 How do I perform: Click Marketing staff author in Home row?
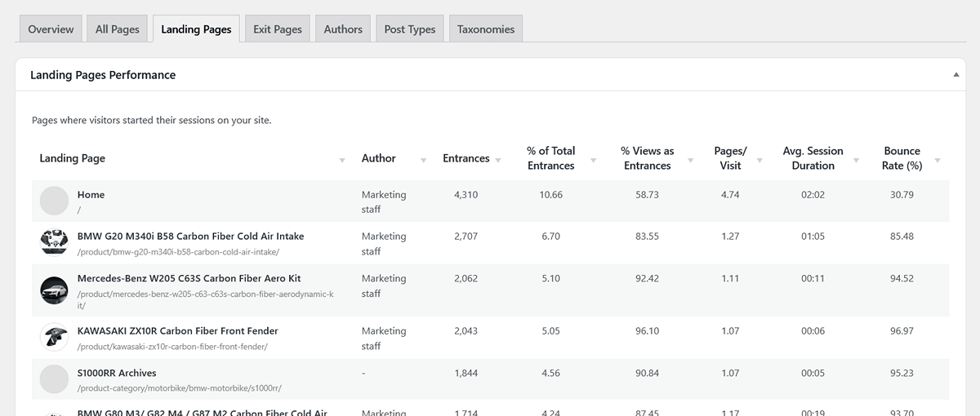[384, 202]
